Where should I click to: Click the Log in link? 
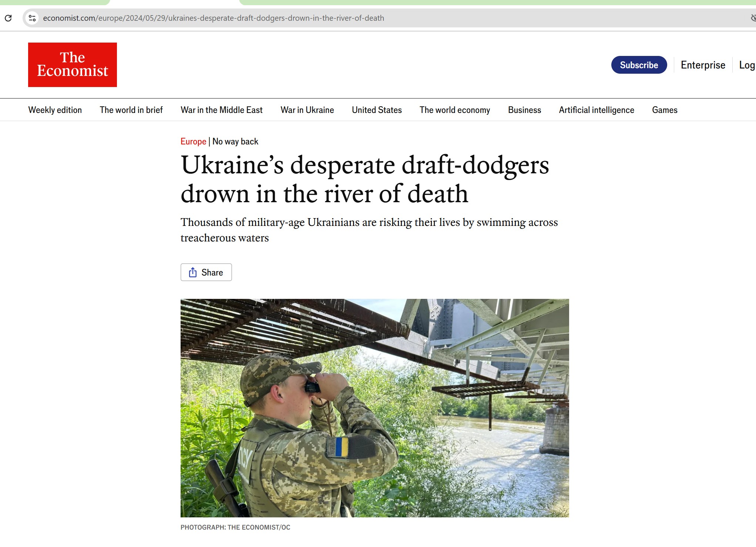point(747,65)
